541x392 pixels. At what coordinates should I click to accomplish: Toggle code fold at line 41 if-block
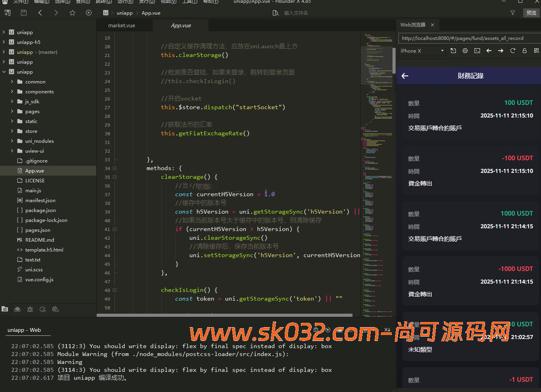115,229
